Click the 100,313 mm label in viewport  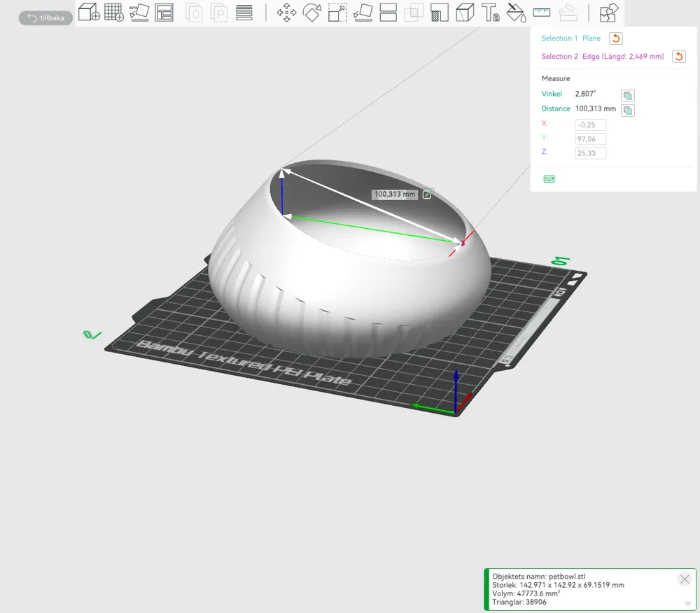coord(395,194)
